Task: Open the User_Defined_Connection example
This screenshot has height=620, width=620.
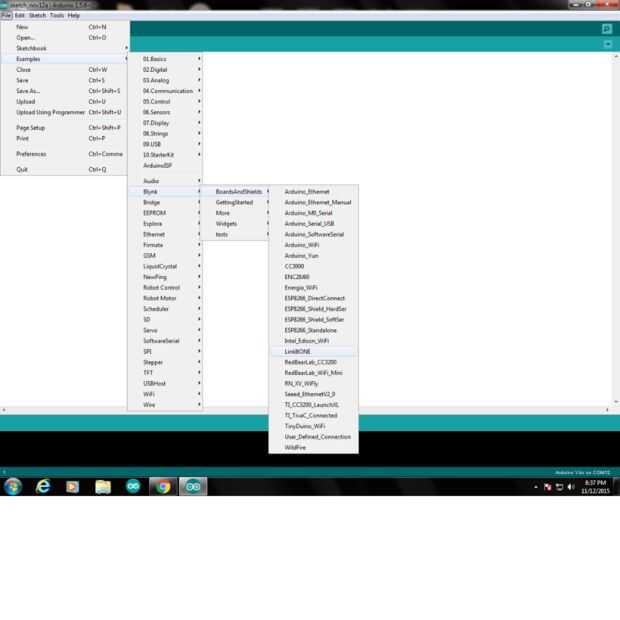Action: [x=314, y=437]
